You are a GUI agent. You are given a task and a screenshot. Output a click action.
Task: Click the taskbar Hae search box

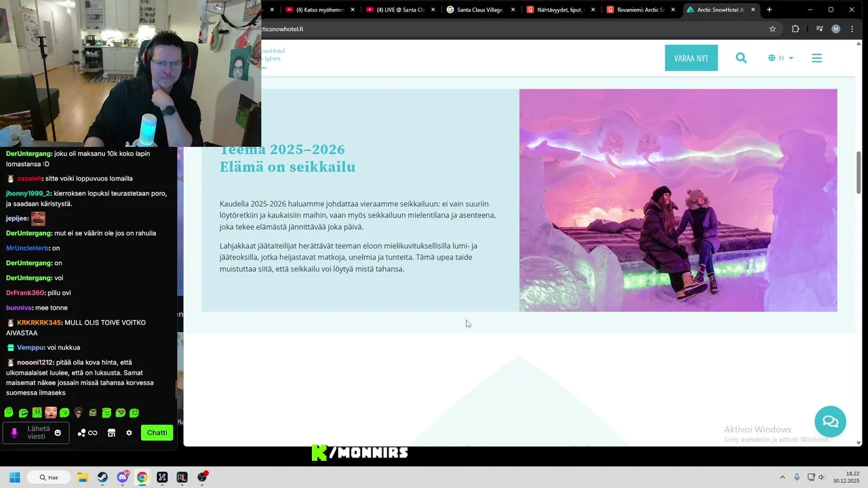(x=50, y=477)
